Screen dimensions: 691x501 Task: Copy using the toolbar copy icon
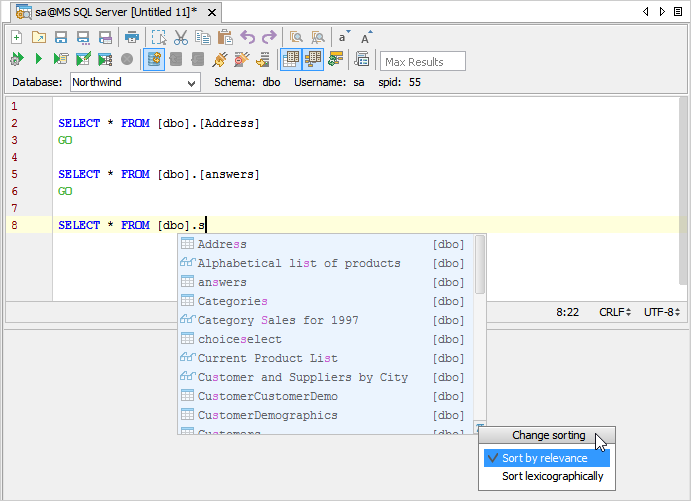coord(203,37)
